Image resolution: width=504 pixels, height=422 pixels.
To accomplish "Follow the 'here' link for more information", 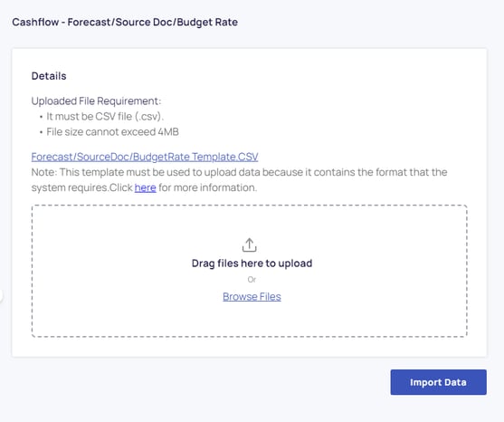I will tap(146, 187).
